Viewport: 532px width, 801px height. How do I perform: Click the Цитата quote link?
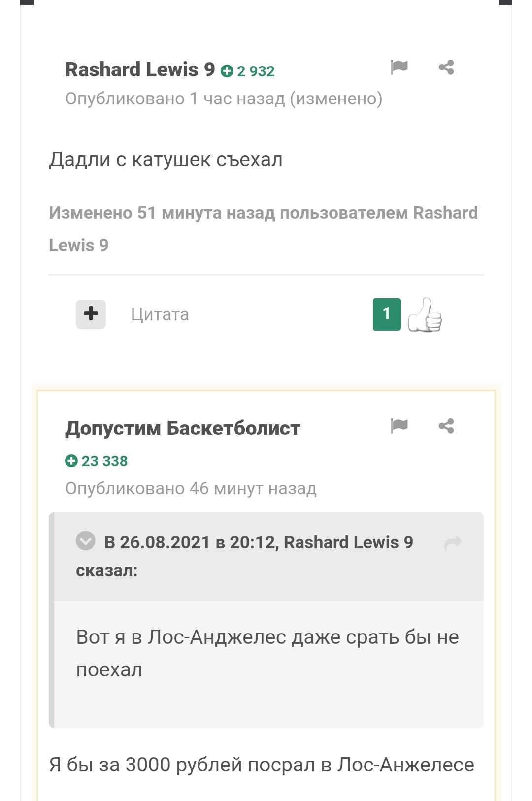160,314
